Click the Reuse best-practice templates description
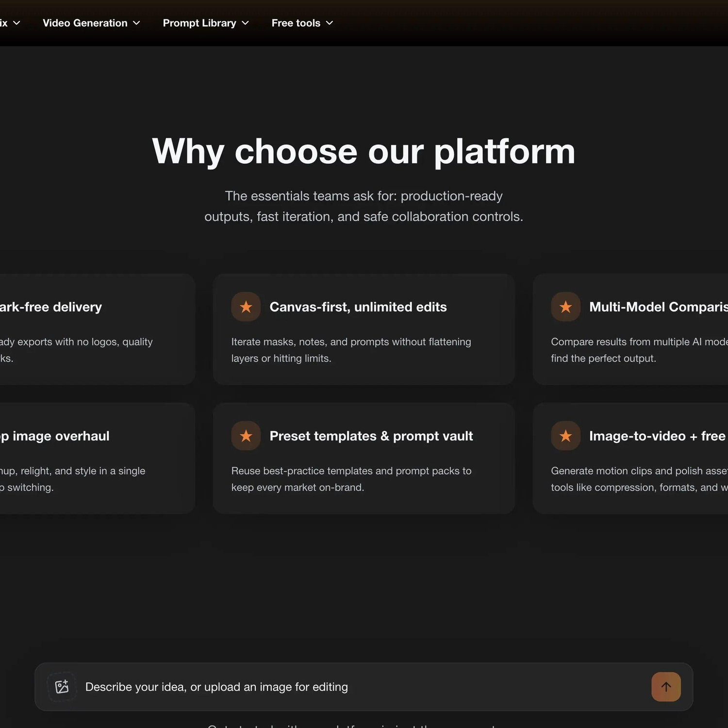 click(x=351, y=479)
